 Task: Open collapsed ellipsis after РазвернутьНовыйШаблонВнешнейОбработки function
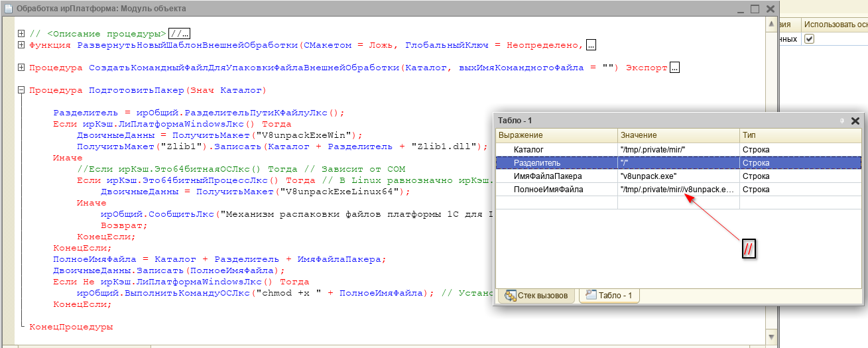(591, 45)
